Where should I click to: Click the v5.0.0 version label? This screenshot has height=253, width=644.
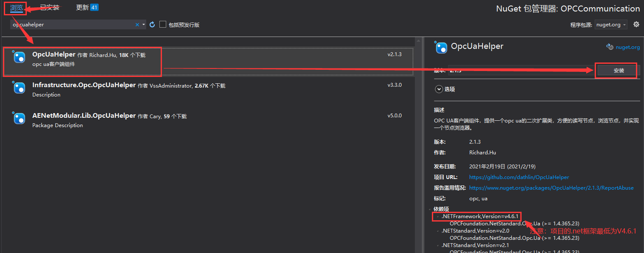click(x=394, y=116)
